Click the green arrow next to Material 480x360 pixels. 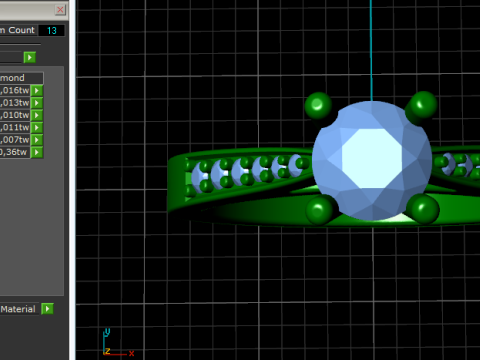click(47, 309)
